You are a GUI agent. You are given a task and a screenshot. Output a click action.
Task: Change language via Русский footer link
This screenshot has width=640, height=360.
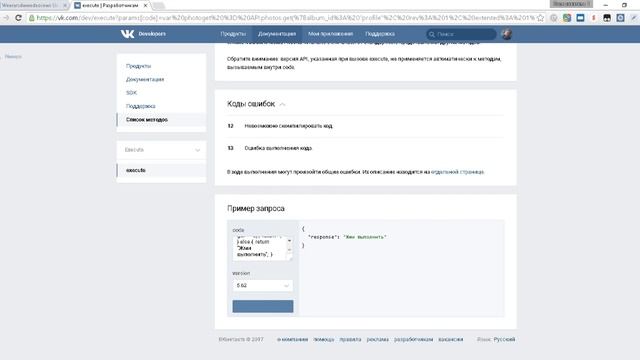[504, 339]
